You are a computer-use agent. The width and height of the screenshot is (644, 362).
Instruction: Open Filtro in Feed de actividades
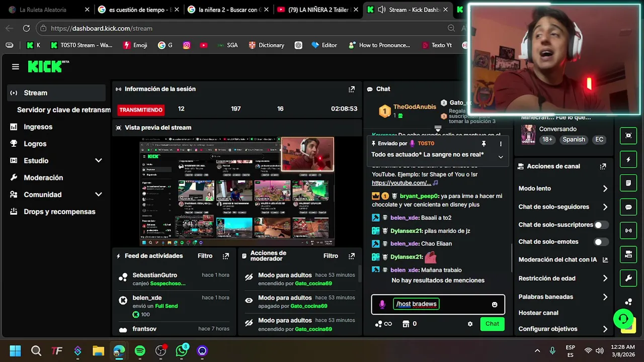pyautogui.click(x=205, y=256)
